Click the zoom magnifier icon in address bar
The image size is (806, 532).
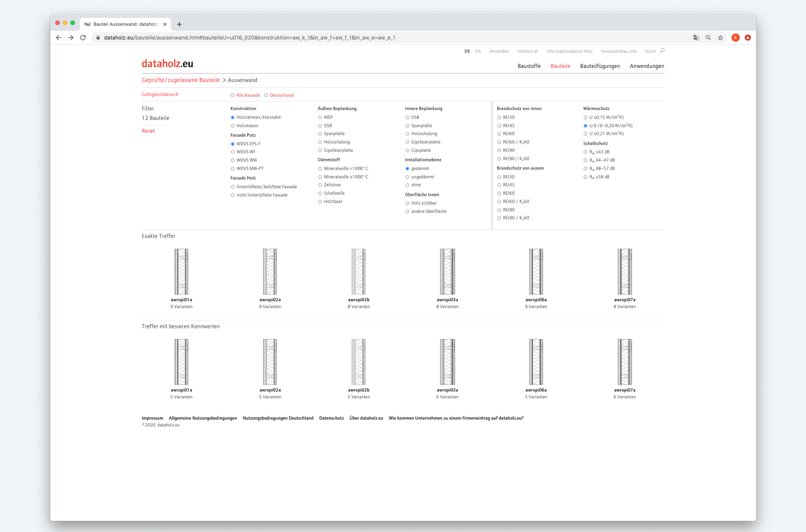pos(708,38)
